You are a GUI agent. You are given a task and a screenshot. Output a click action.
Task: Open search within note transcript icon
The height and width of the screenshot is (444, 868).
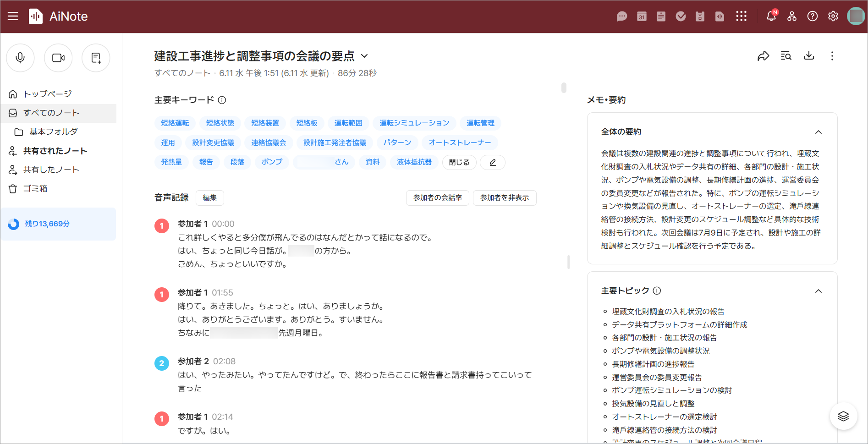click(786, 56)
